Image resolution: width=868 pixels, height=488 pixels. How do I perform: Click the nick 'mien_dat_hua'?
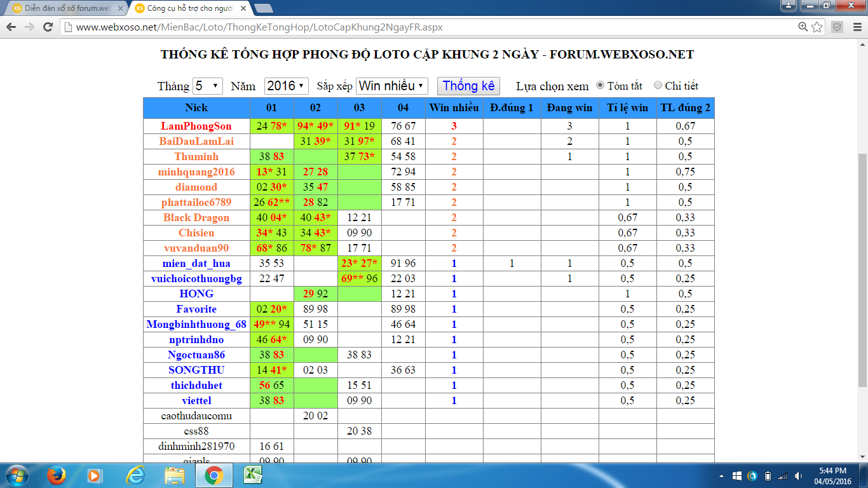[x=196, y=263]
